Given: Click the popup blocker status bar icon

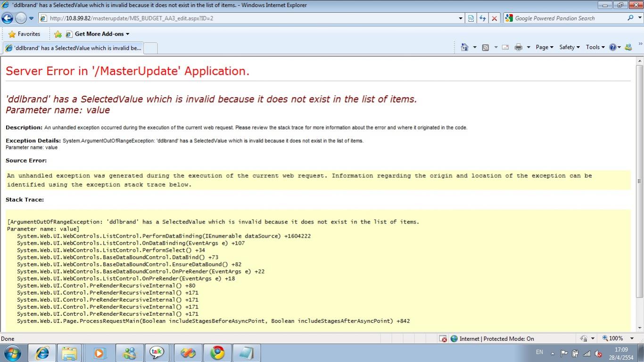Looking at the screenshot, I should pyautogui.click(x=443, y=338).
